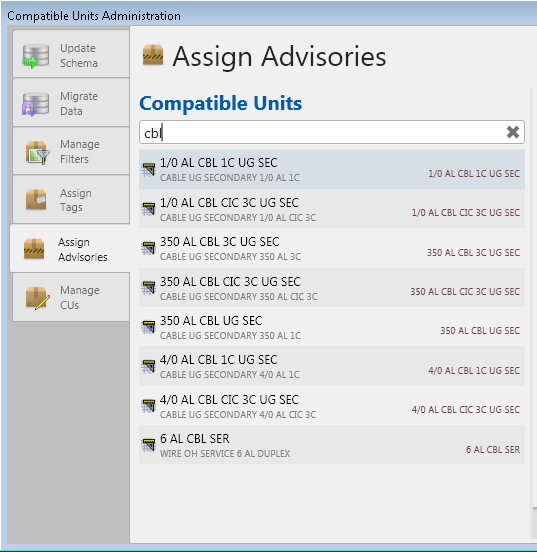Click the Assign Tags box icon

36,200
